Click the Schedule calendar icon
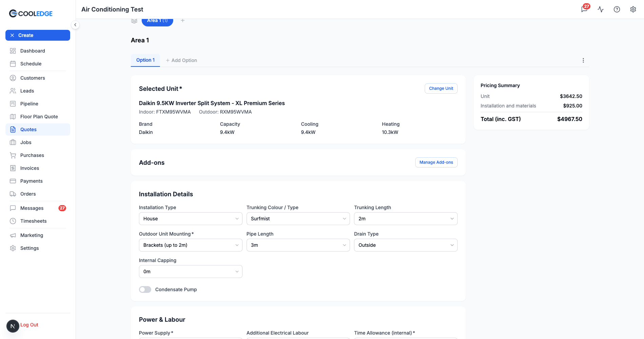The height and width of the screenshot is (339, 644). [x=13, y=64]
